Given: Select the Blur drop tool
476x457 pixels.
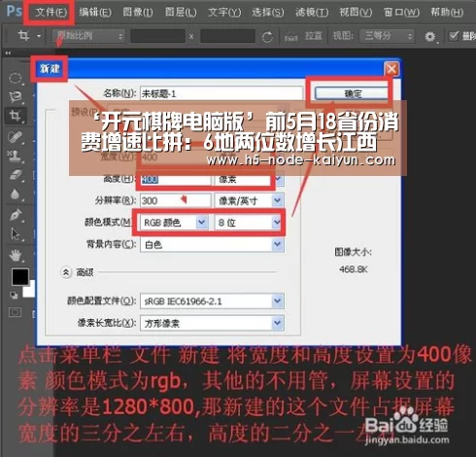Looking at the screenshot, I should coord(16,194).
